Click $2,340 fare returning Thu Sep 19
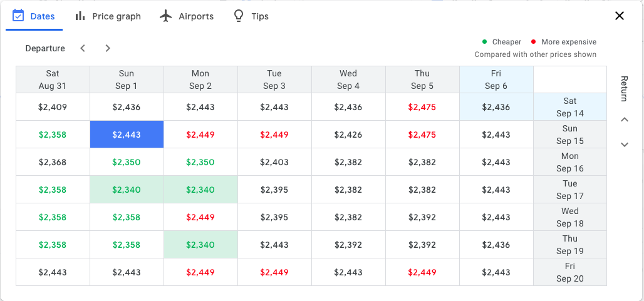 click(200, 245)
